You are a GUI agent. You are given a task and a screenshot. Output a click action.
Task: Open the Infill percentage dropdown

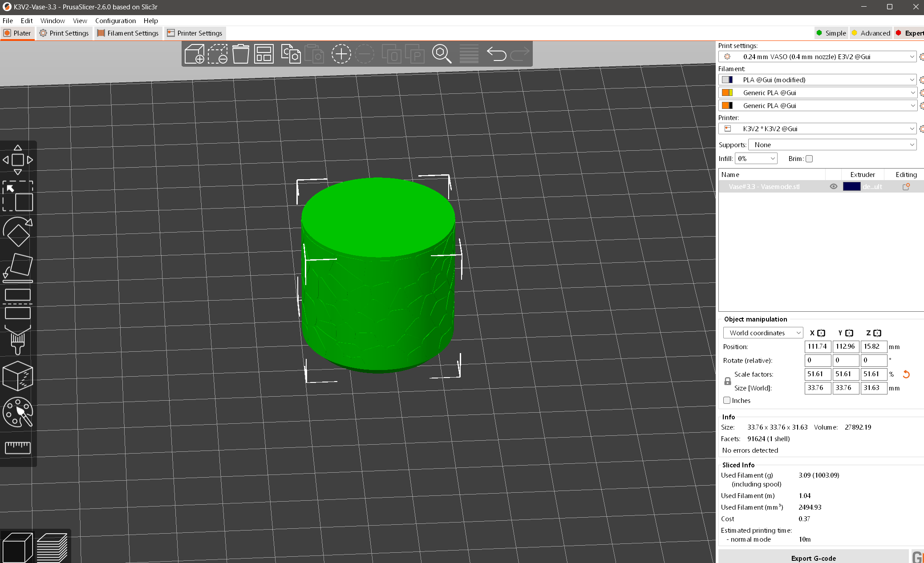(756, 158)
